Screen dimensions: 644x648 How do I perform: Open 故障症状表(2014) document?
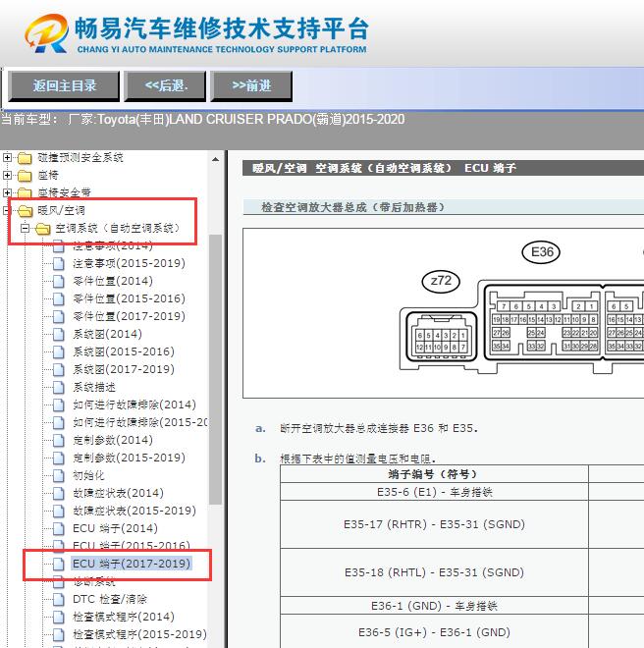click(x=118, y=493)
